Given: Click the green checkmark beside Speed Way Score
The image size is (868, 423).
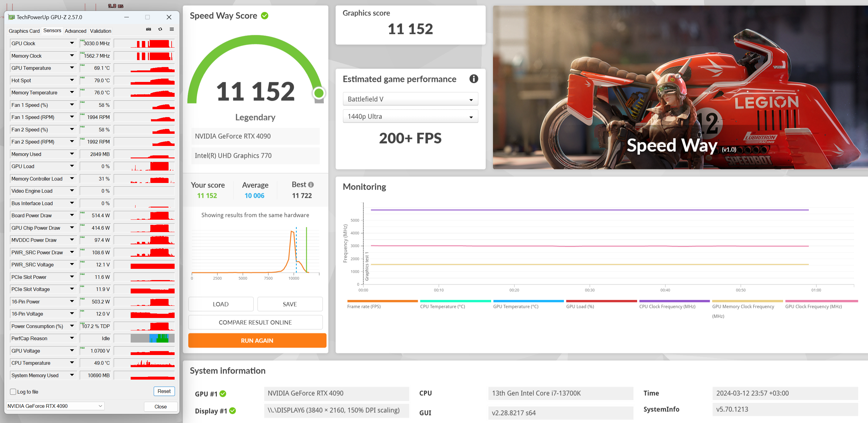Looking at the screenshot, I should (x=264, y=15).
